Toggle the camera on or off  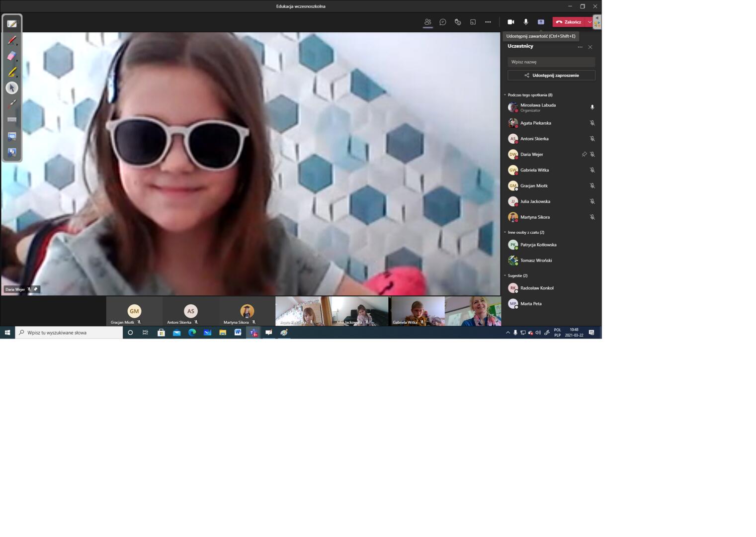click(510, 22)
